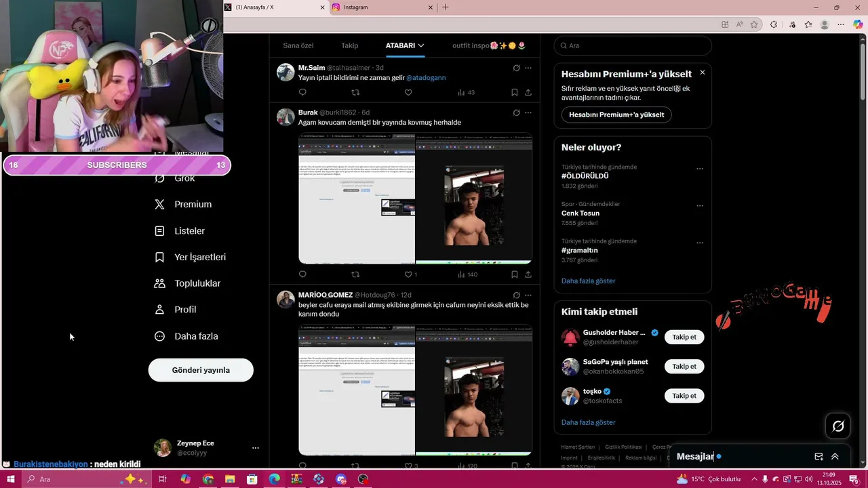This screenshot has width=868, height=488.
Task: Open Grok in sidebar
Action: pyautogui.click(x=175, y=178)
